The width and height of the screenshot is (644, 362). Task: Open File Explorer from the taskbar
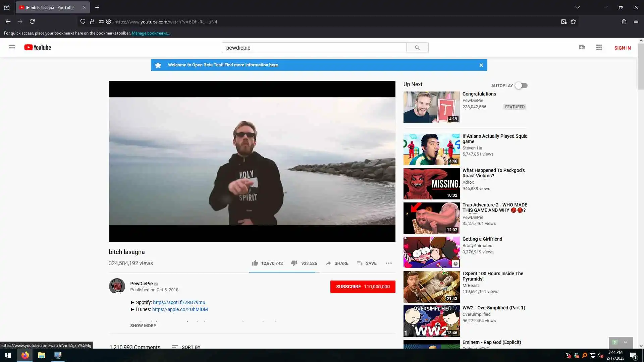click(42, 355)
